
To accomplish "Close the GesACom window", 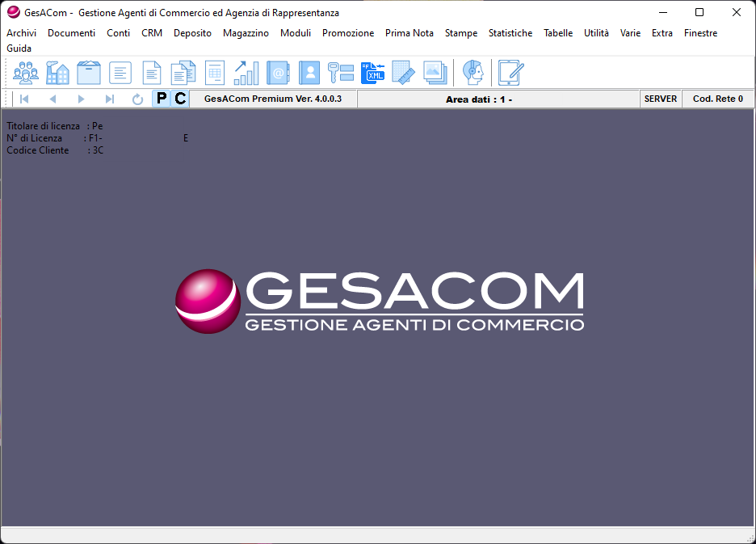I will (737, 13).
